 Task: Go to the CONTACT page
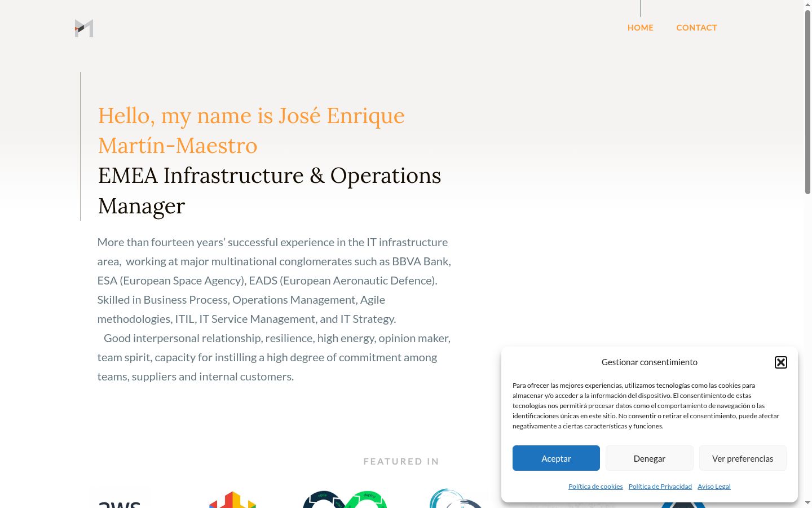click(697, 28)
